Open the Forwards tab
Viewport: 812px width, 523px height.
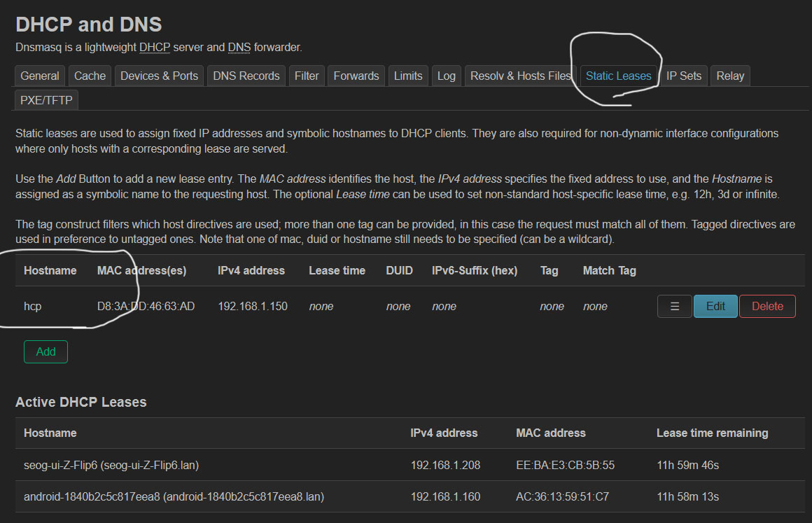coord(356,76)
